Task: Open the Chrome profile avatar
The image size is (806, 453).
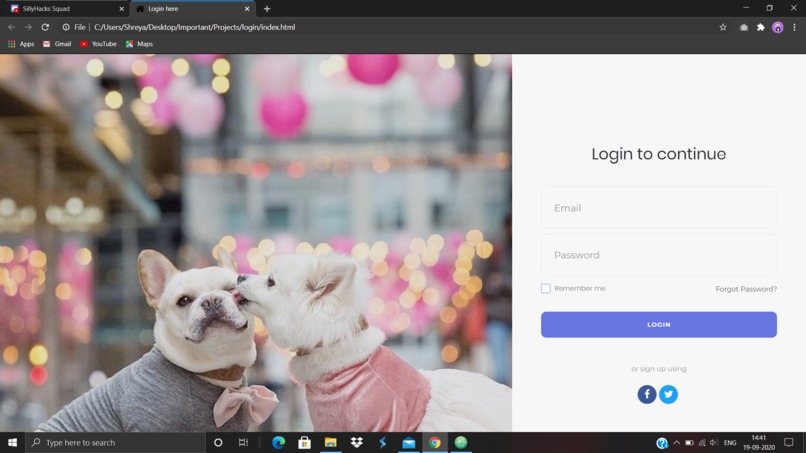Action: point(778,27)
